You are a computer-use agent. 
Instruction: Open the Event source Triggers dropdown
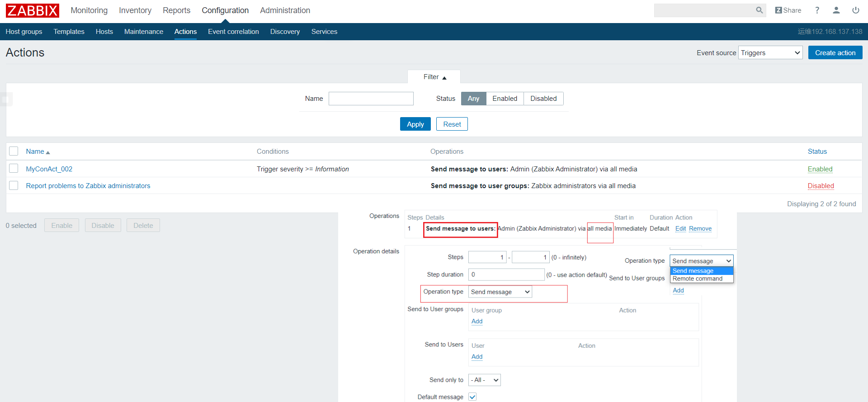(770, 52)
